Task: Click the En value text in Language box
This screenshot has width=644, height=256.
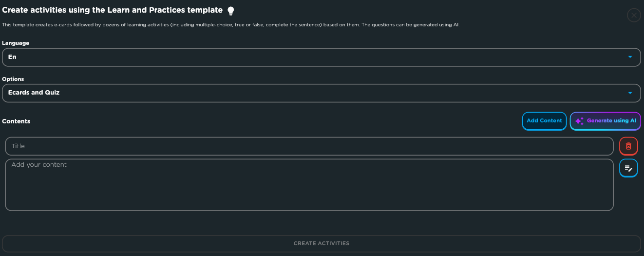Action: pyautogui.click(x=12, y=57)
